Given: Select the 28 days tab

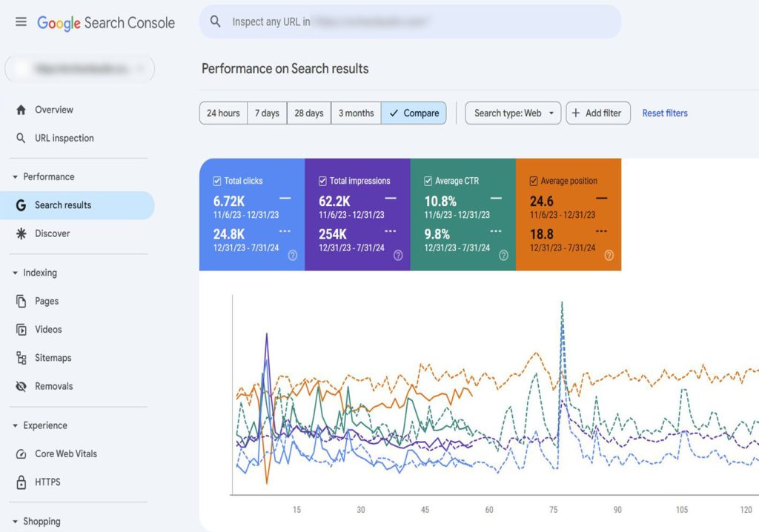Looking at the screenshot, I should tap(308, 113).
